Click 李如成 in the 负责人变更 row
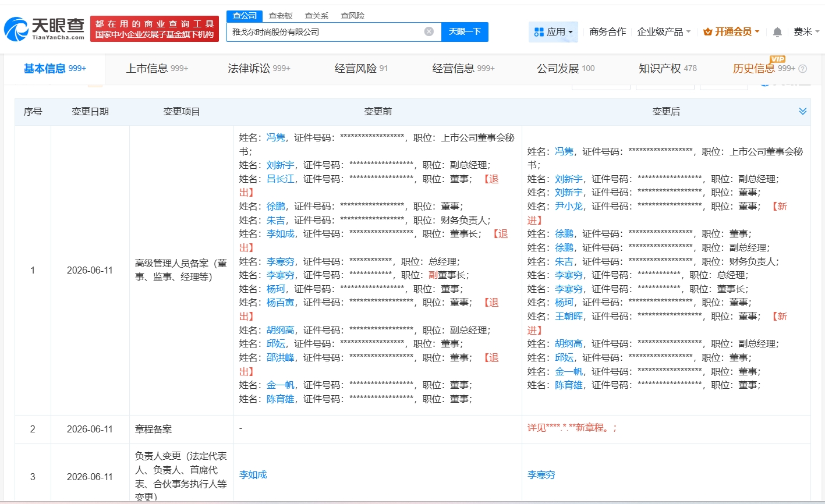The width and height of the screenshot is (825, 504). click(253, 475)
